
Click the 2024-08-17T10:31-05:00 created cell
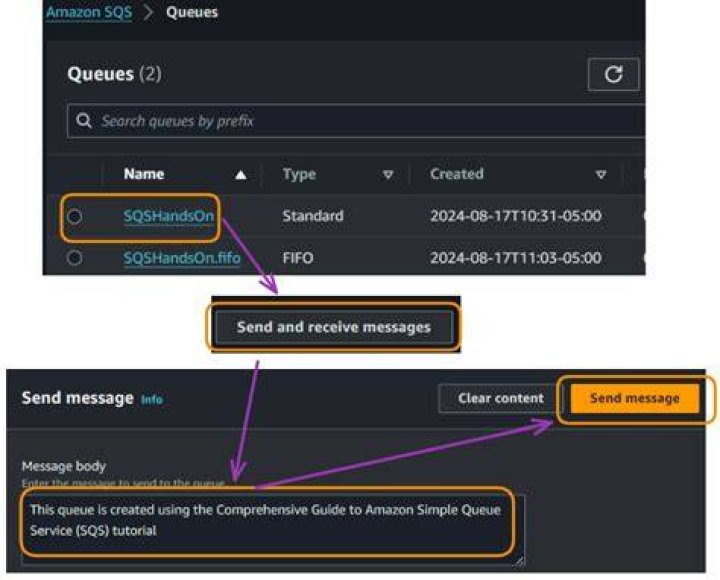tap(516, 216)
